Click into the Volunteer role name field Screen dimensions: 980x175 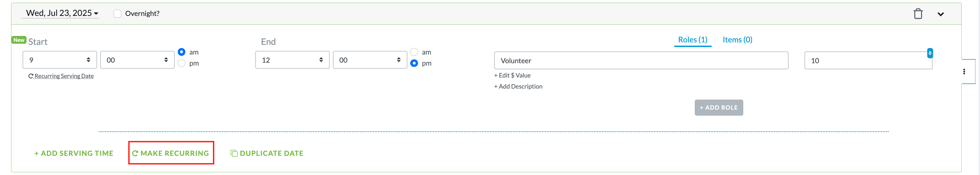click(x=641, y=61)
